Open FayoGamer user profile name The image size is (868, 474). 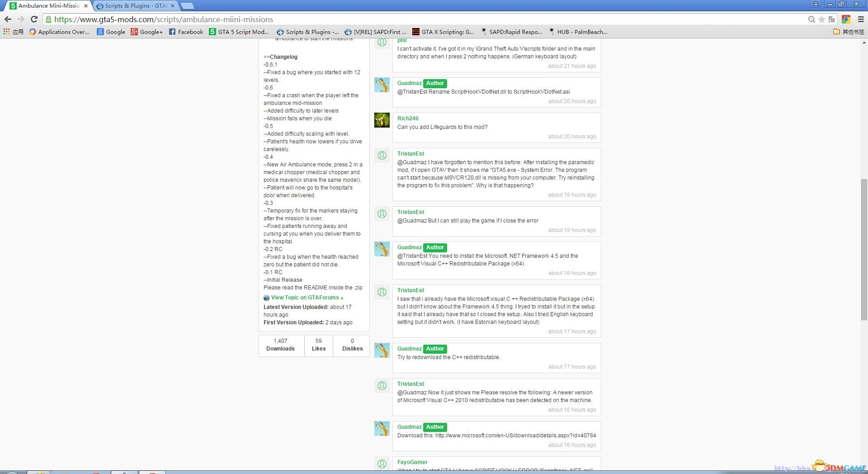[412, 462]
